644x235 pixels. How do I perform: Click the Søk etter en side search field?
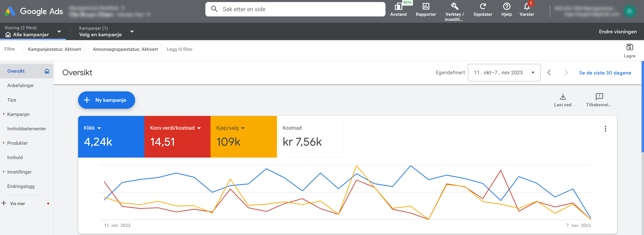coord(295,9)
